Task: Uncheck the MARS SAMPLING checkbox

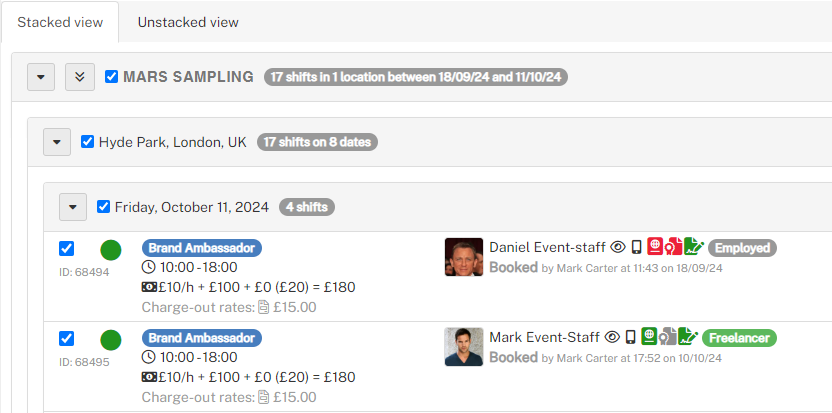Action: (112, 76)
